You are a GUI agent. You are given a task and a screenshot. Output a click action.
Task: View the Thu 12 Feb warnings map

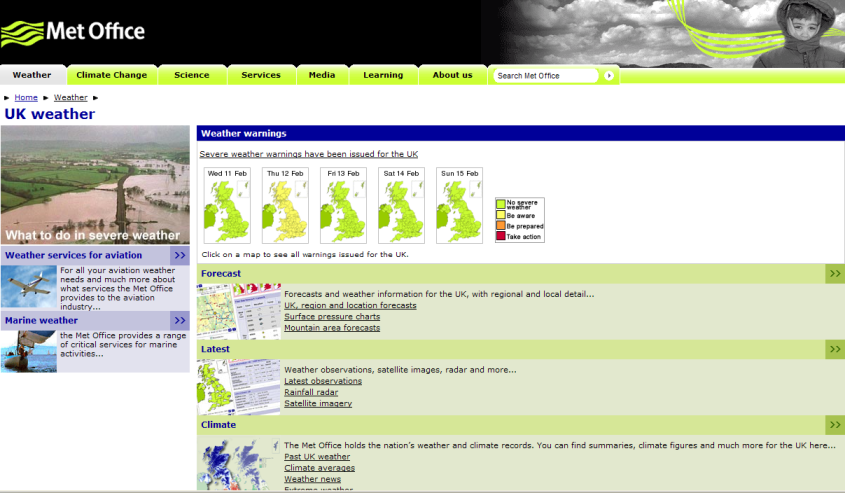coord(285,205)
